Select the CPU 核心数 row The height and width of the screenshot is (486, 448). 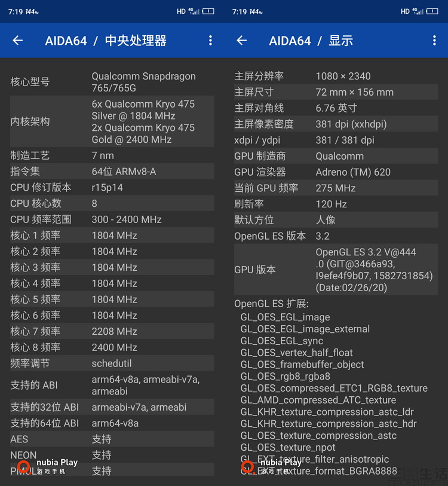tap(112, 203)
